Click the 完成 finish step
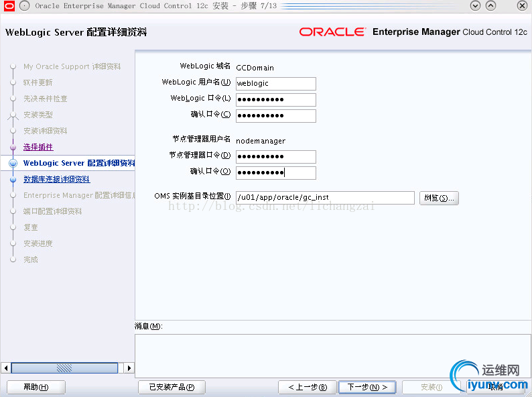This screenshot has height=397, width=532. [x=31, y=260]
